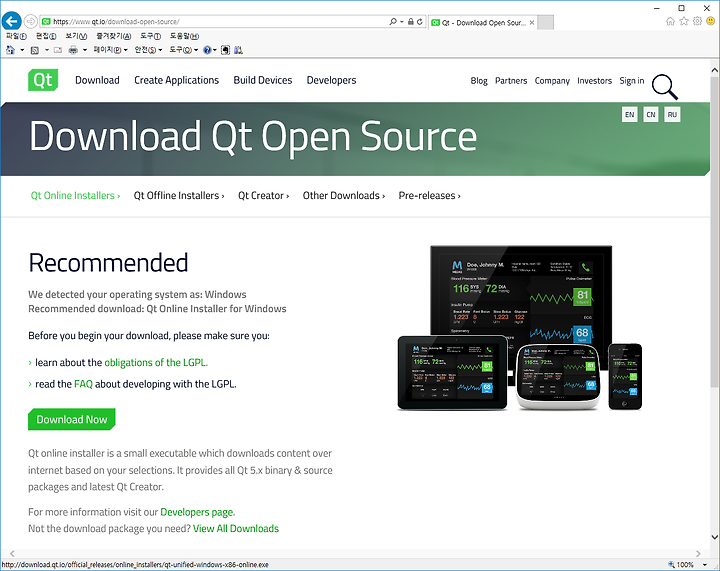The width and height of the screenshot is (720, 571).
Task: Go back with the blue back arrow
Action: coord(11,21)
